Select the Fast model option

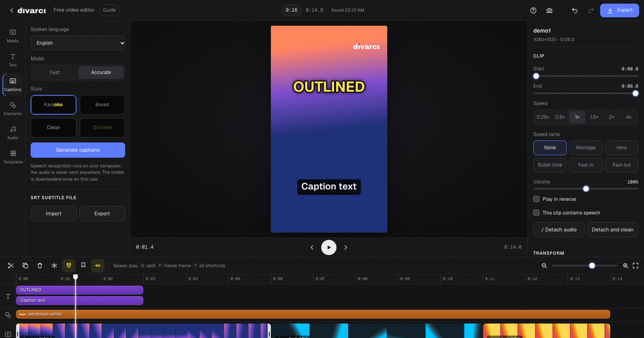tap(55, 72)
